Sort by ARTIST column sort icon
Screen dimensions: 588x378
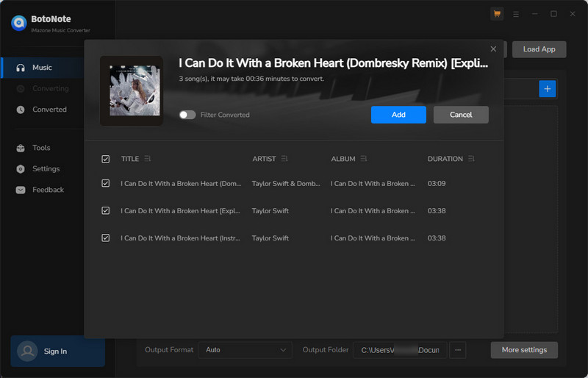pyautogui.click(x=284, y=159)
